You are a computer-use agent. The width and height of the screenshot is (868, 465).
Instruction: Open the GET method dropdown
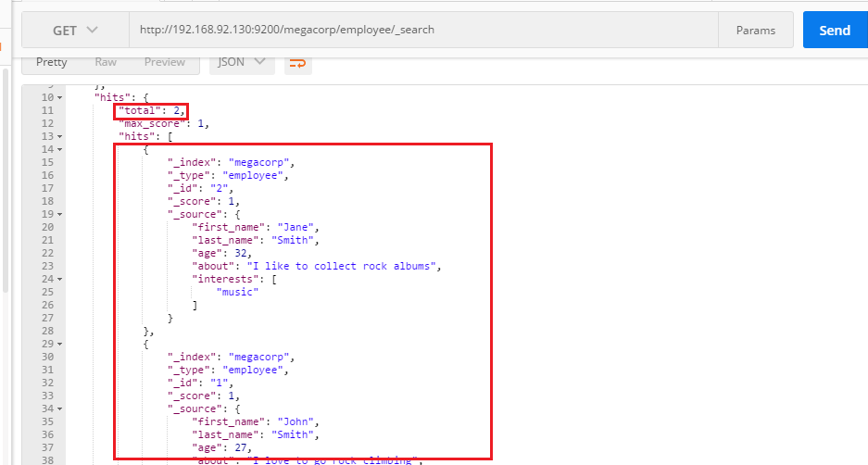[75, 30]
